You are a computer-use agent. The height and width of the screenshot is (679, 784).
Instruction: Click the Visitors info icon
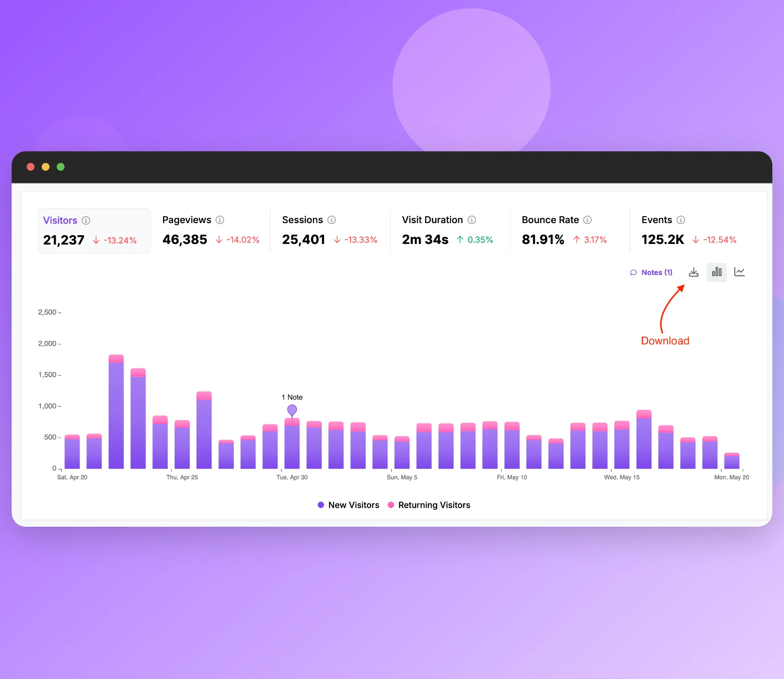(86, 220)
